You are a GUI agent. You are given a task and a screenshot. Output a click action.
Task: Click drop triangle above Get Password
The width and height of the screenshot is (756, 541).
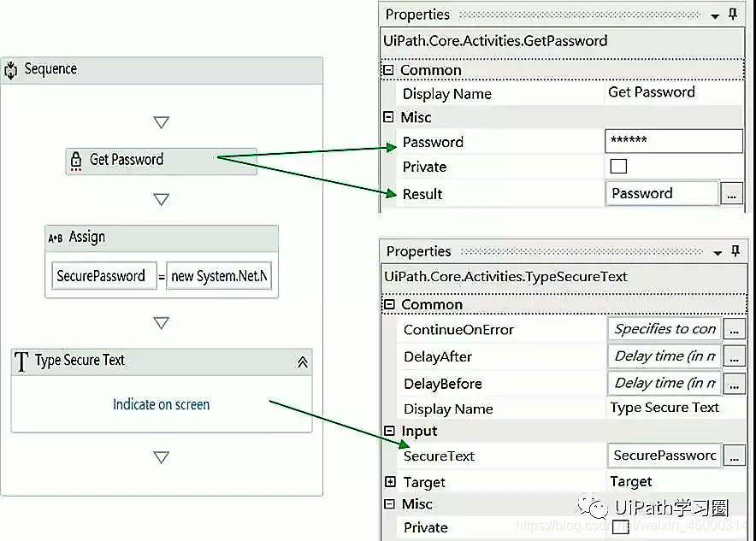pyautogui.click(x=161, y=122)
